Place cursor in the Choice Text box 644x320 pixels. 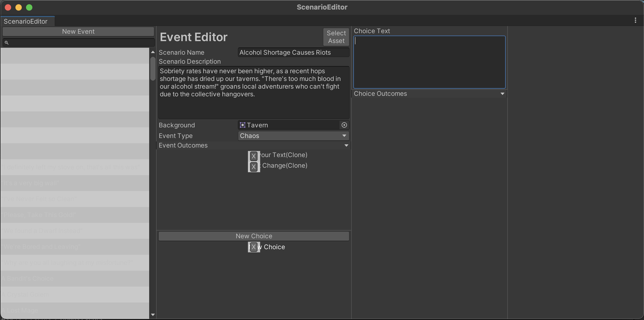coord(429,62)
